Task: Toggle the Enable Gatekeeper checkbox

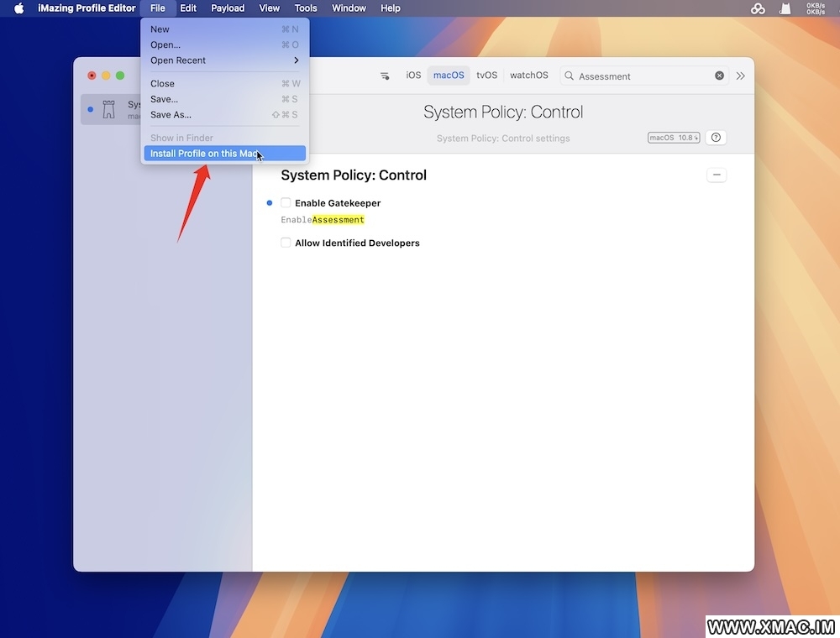Action: (286, 203)
